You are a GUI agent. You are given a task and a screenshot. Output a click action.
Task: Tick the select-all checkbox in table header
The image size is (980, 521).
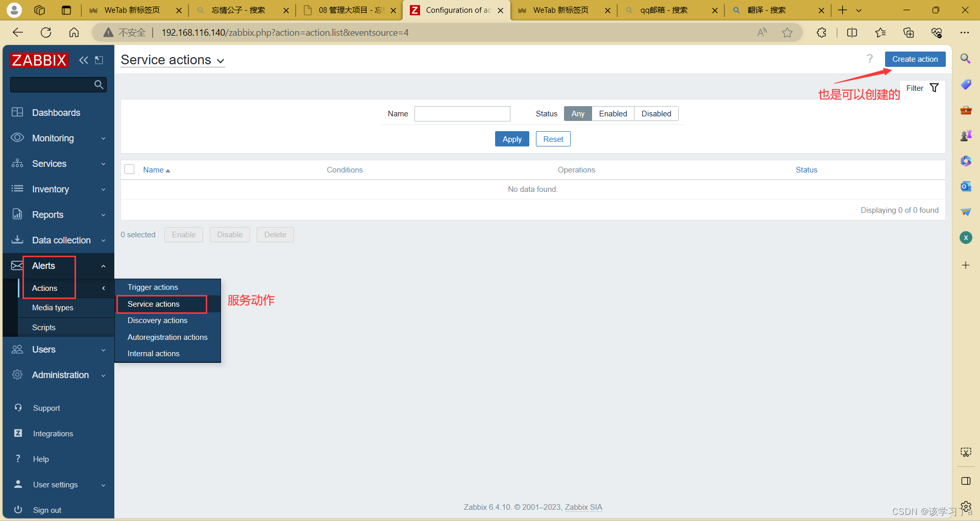click(x=130, y=169)
